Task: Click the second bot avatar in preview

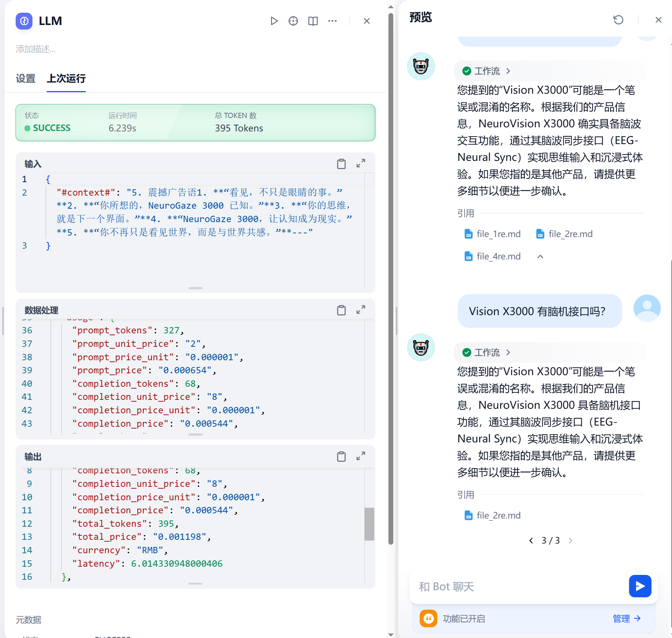Action: (x=421, y=348)
